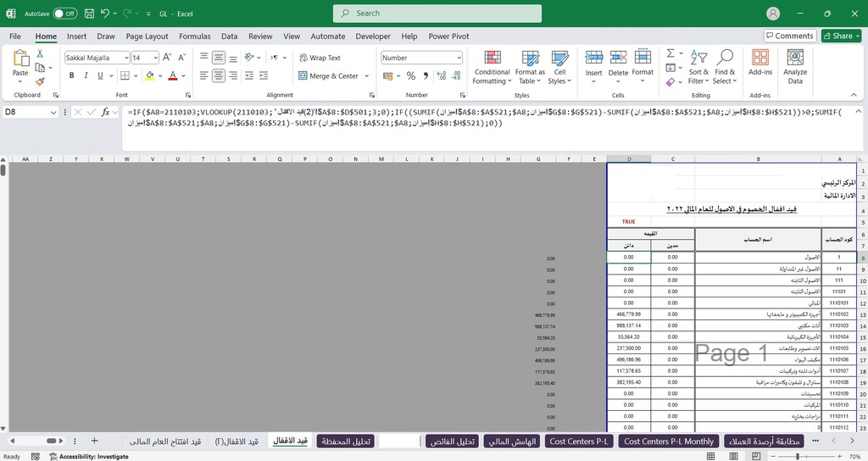Viewport: 868px width, 461px height.
Task: Click the Decrease Indent icon
Action: [x=249, y=75]
